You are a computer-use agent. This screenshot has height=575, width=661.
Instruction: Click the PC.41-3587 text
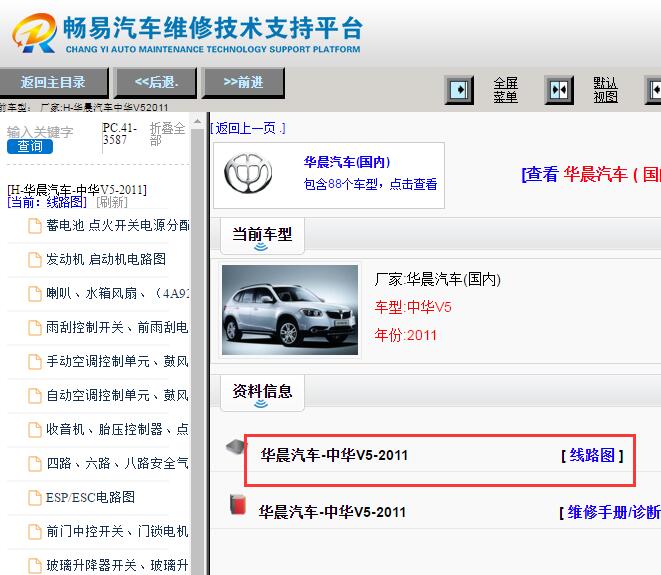120,134
